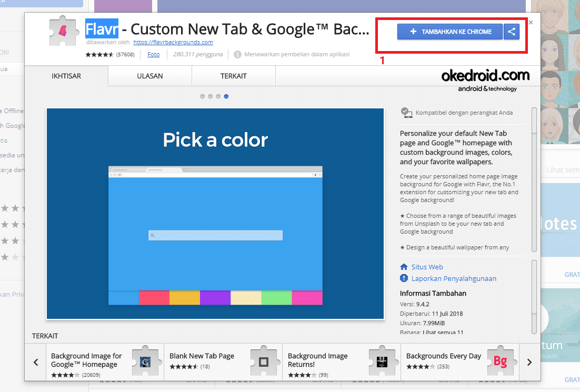
Task: Open the Foto link near the star rating
Action: 153,54
